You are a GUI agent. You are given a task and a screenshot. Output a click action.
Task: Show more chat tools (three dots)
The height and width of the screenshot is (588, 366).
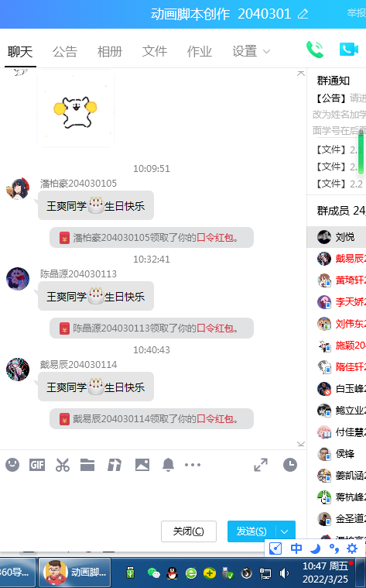[x=193, y=465]
